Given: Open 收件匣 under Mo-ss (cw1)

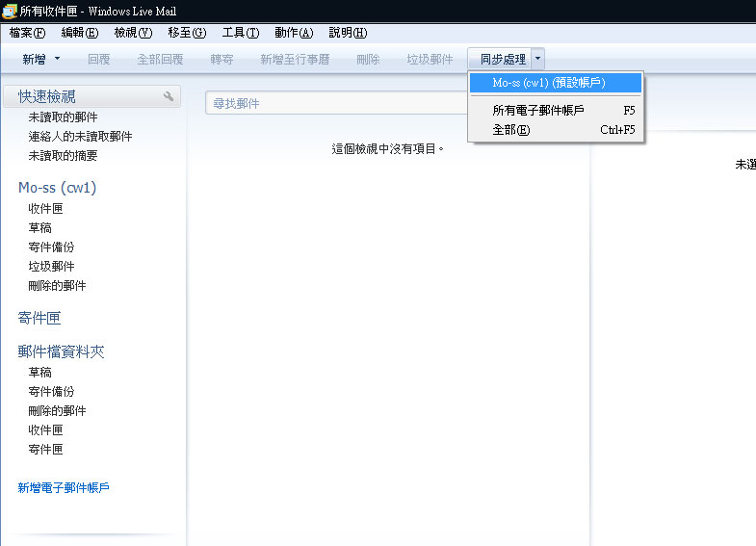Looking at the screenshot, I should pos(45,209).
